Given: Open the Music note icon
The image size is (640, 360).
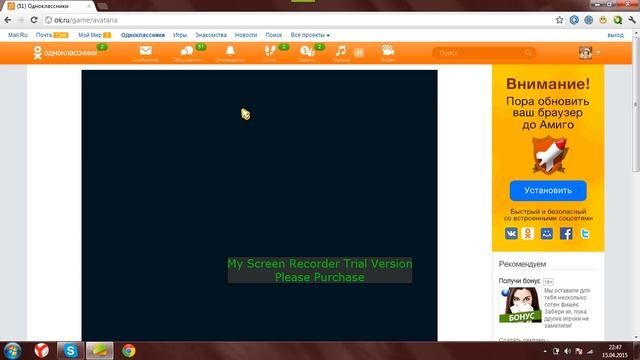Looking at the screenshot, I should (x=340, y=51).
